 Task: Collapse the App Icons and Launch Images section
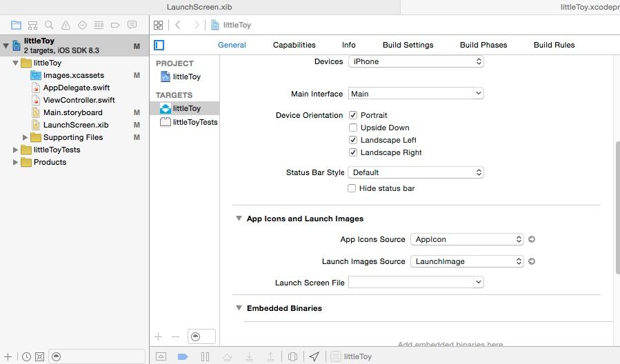coord(239,219)
